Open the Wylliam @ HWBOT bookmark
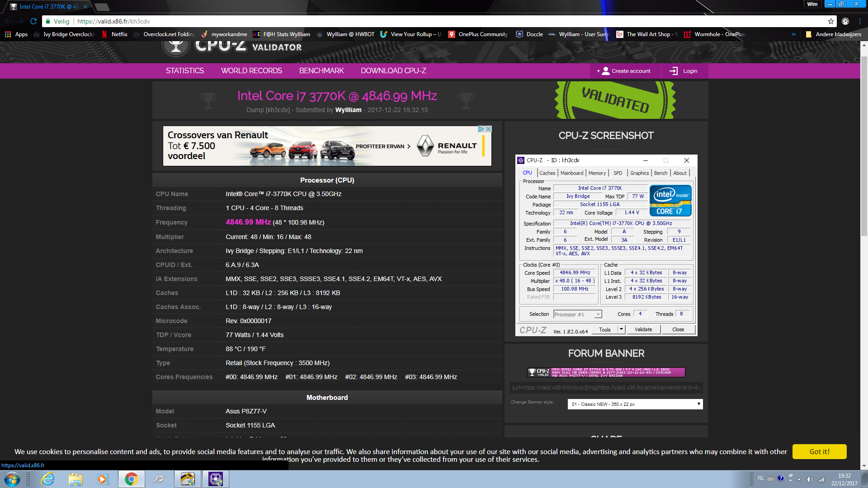868x488 pixels. (x=345, y=34)
